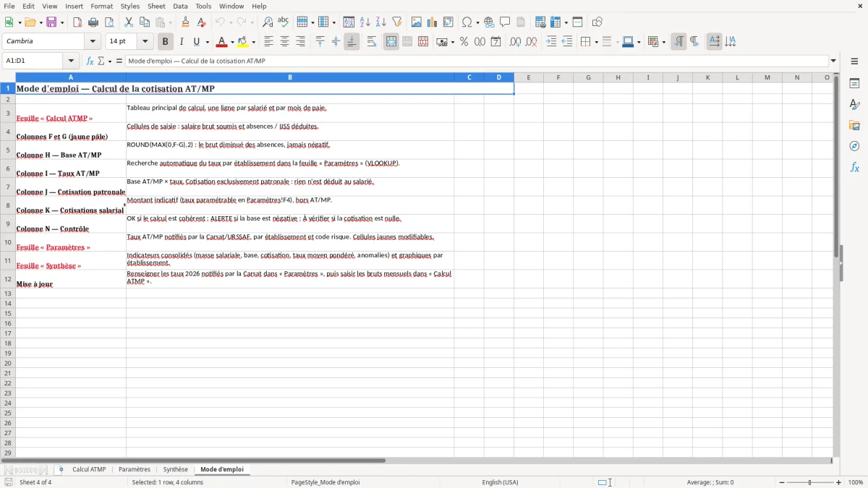Open sidebar Navigator compass icon

click(854, 146)
